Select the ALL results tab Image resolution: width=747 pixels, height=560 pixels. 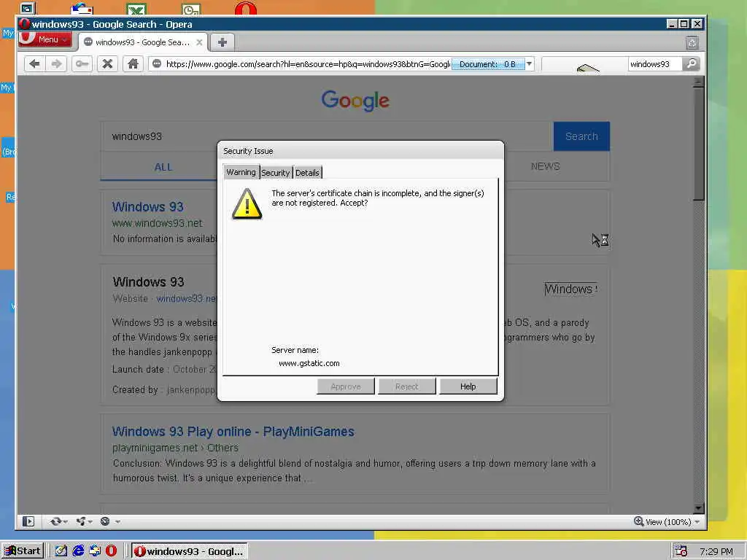[163, 167]
